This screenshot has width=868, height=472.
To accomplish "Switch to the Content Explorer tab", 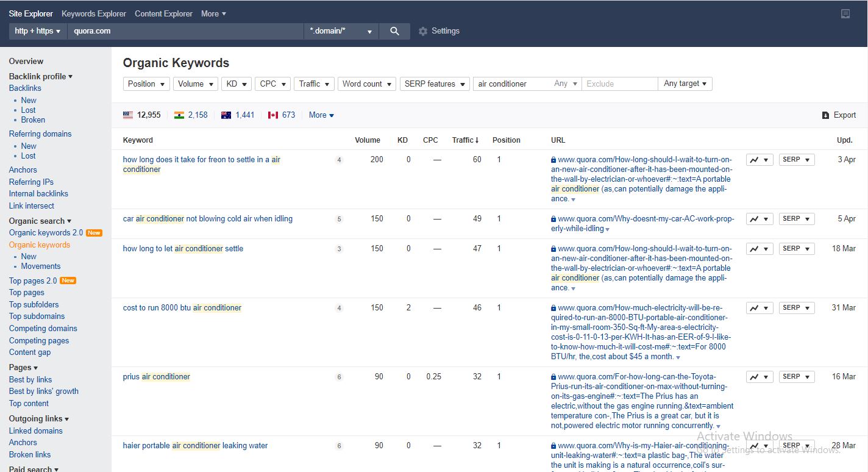I will [x=163, y=13].
